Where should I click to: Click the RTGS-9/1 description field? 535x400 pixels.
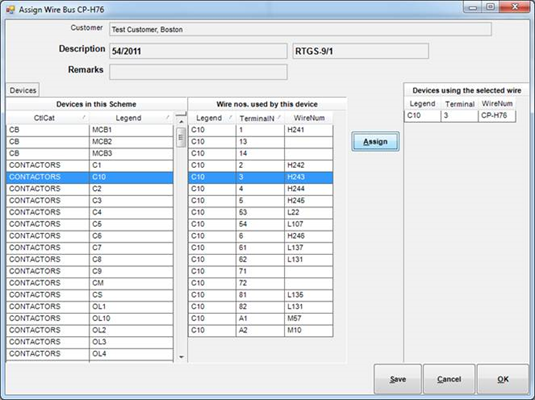pyautogui.click(x=360, y=51)
